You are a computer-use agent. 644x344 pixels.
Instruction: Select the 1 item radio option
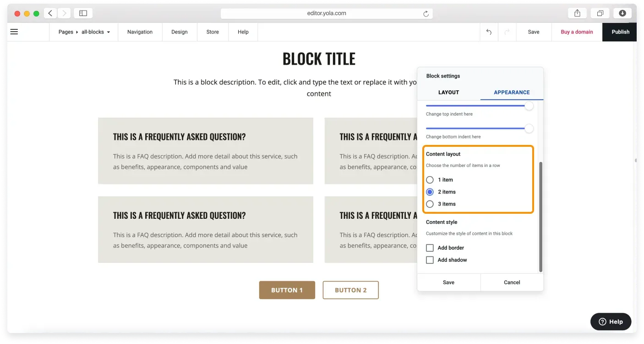coord(430,180)
